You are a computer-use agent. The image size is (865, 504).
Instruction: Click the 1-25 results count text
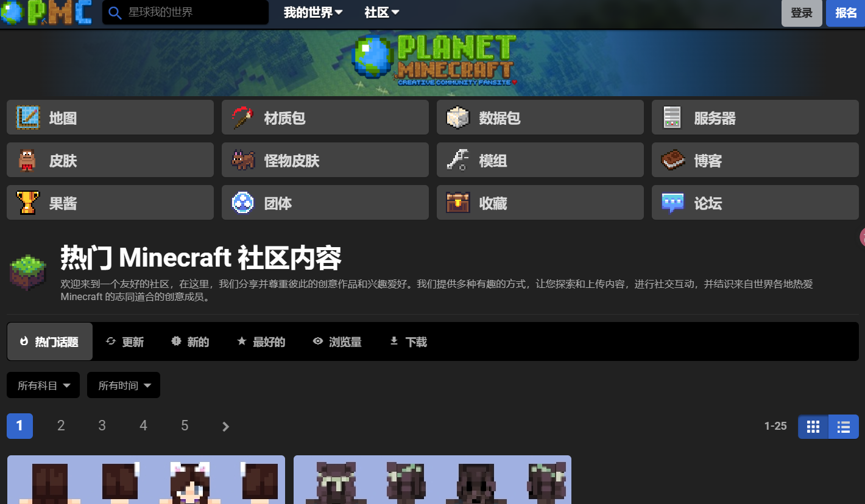pyautogui.click(x=775, y=426)
